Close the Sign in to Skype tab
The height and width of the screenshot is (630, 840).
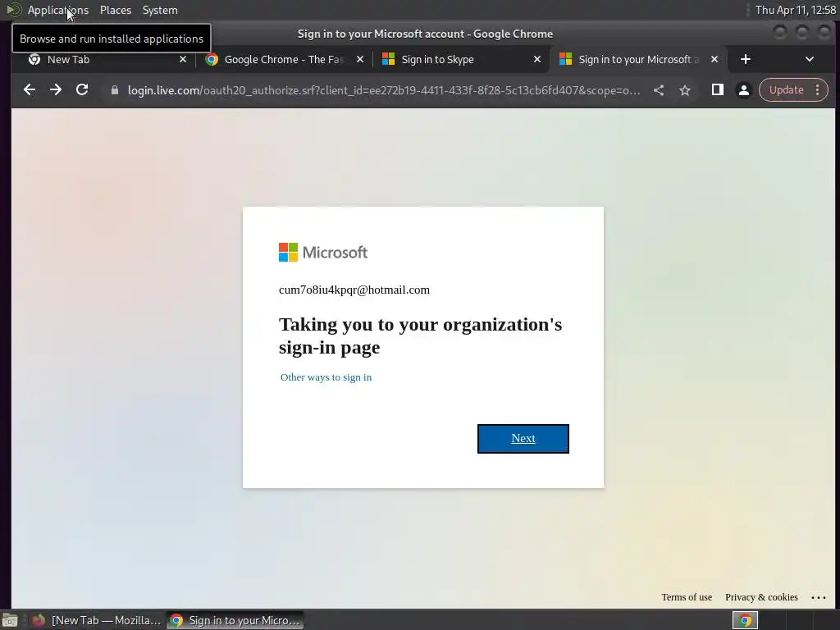[x=536, y=59]
